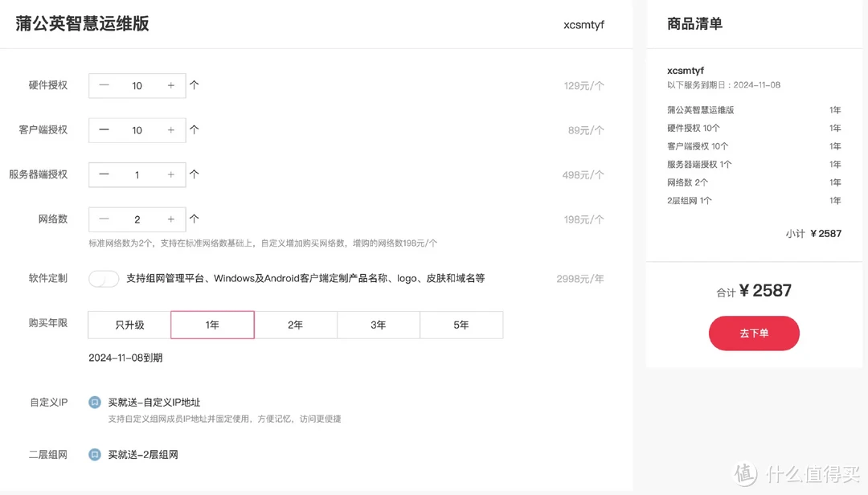The image size is (868, 495).
Task: Select the 只升级 purchase period option
Action: coord(129,325)
